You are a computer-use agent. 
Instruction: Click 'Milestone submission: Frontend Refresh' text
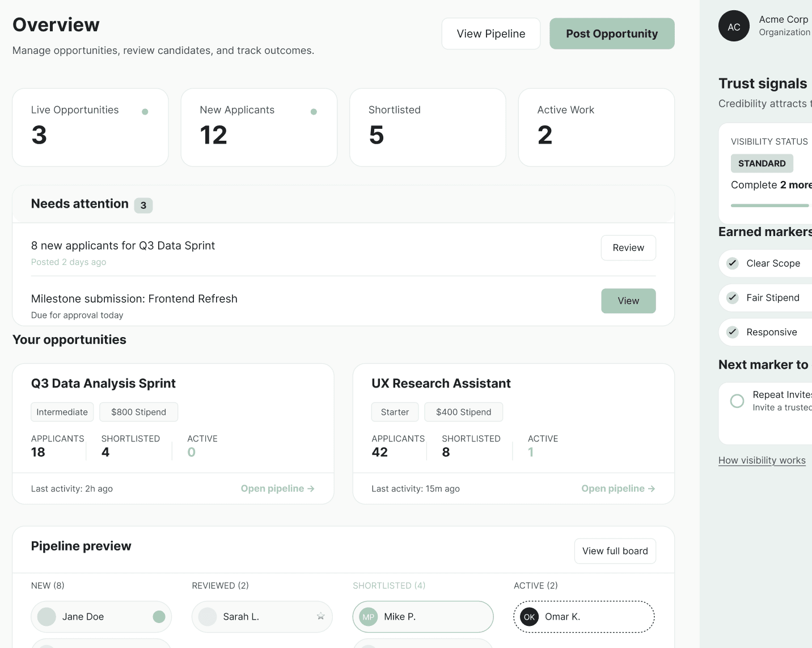click(x=134, y=299)
